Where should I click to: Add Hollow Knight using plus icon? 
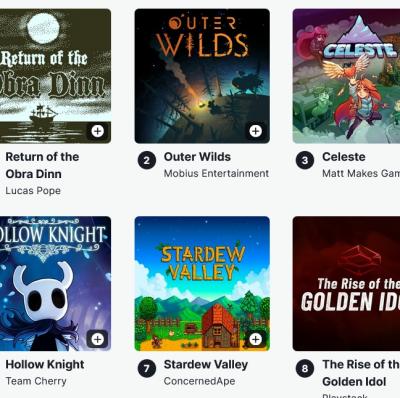[x=97, y=339]
